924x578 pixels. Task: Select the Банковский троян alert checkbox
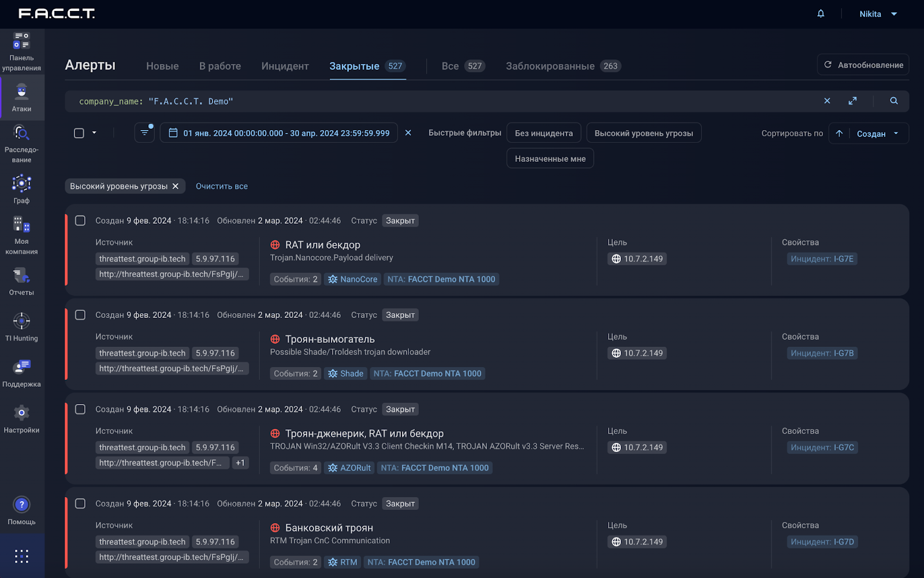80,503
